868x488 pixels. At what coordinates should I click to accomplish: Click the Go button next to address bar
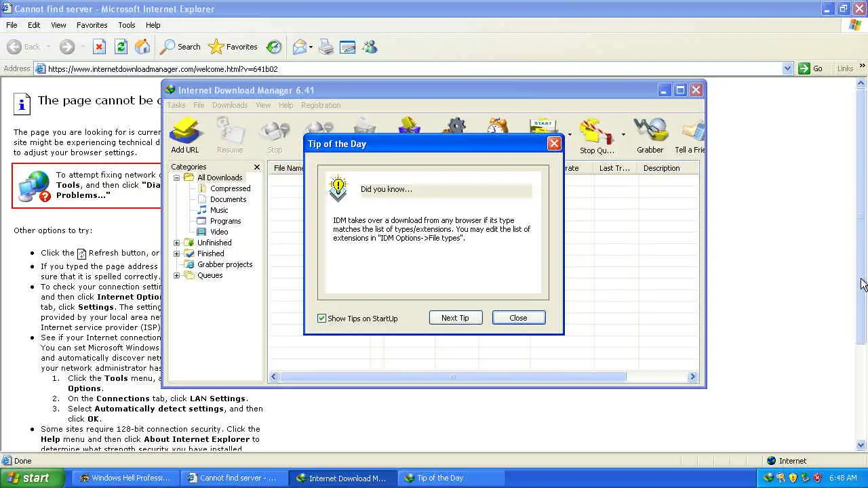pos(811,68)
